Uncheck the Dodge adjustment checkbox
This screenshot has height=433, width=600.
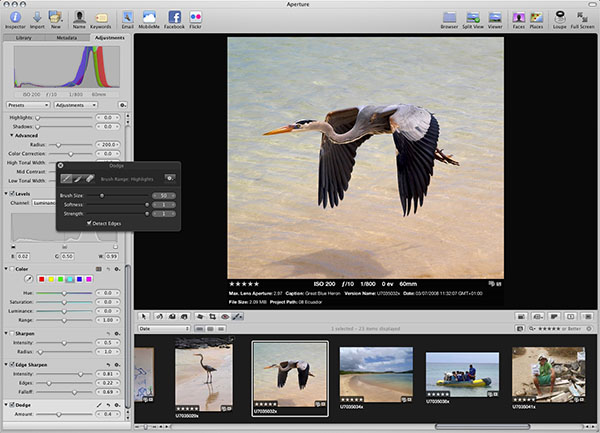(x=12, y=404)
